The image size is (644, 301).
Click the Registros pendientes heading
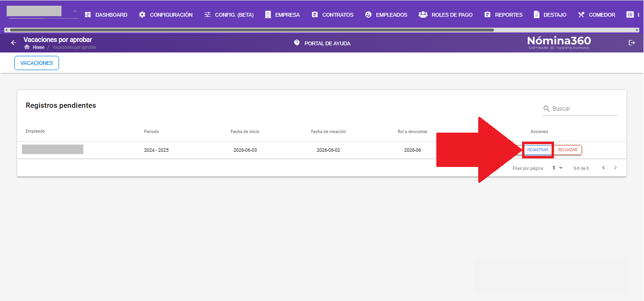pos(61,105)
